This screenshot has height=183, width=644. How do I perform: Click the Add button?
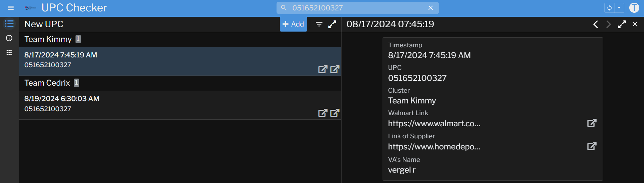(x=293, y=24)
